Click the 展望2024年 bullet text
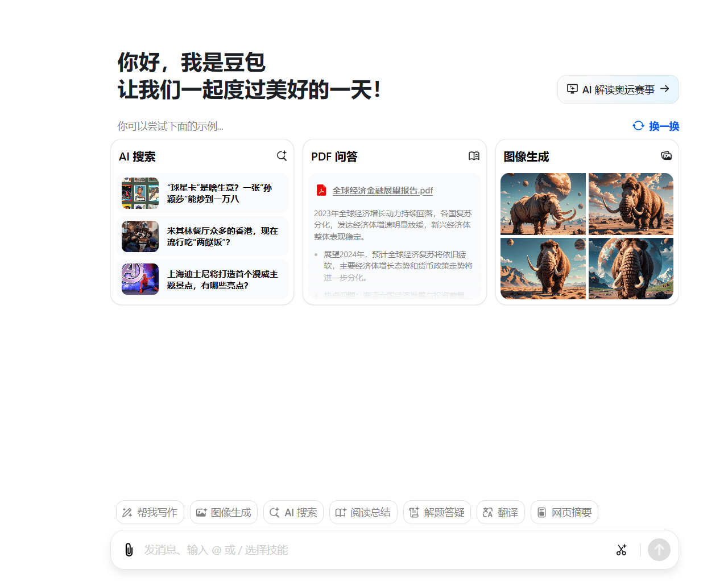Image resolution: width=728 pixels, height=581 pixels. tap(398, 266)
